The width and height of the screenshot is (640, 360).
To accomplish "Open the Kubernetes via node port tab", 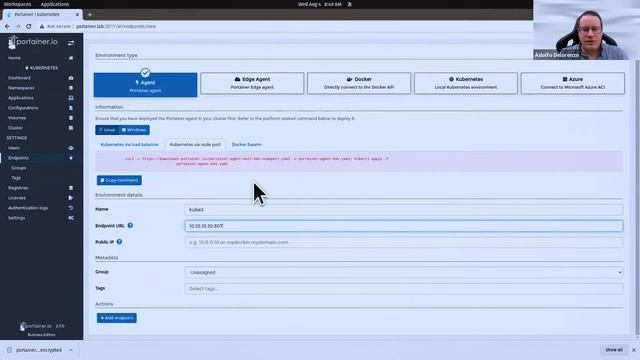I will click(x=195, y=144).
